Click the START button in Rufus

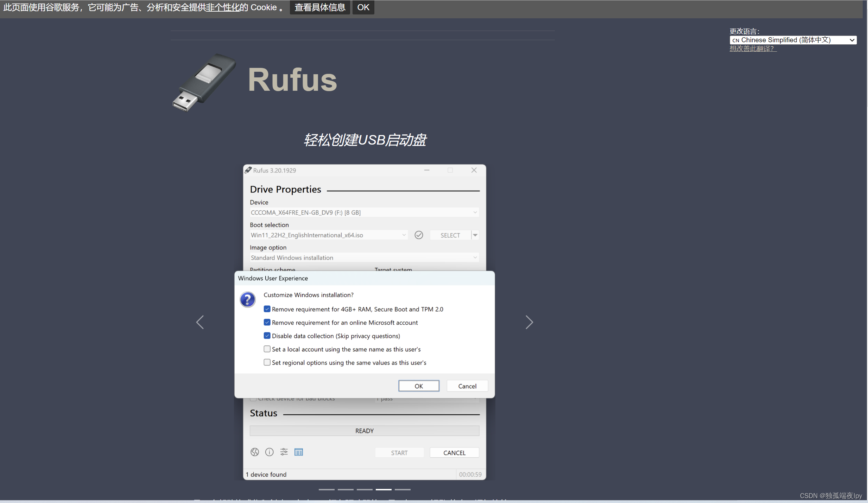tap(399, 453)
